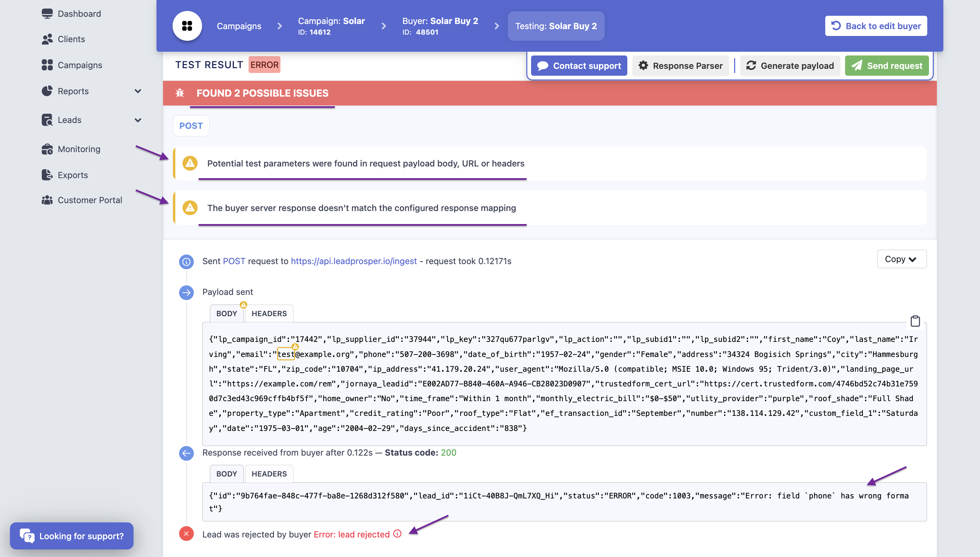Open the api.leadprosper.io/ingest link
The height and width of the screenshot is (557, 980).
click(353, 261)
